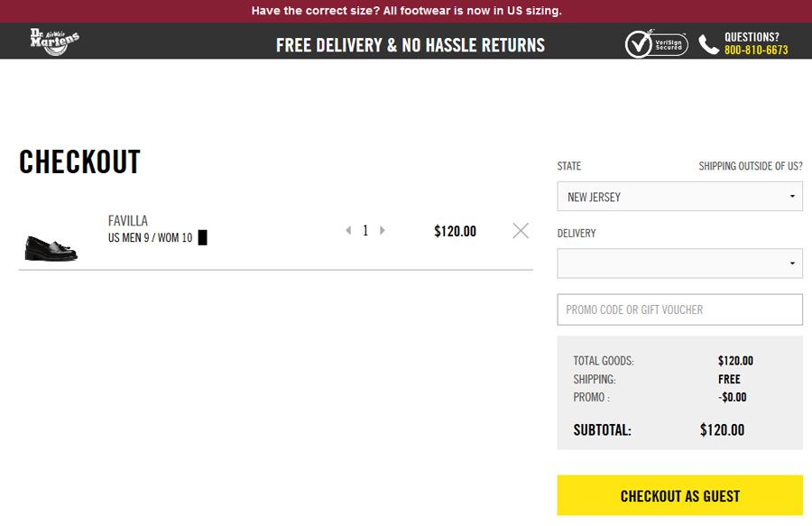Open the Delivery dropdown
This screenshot has height=526, width=812.
[x=679, y=263]
